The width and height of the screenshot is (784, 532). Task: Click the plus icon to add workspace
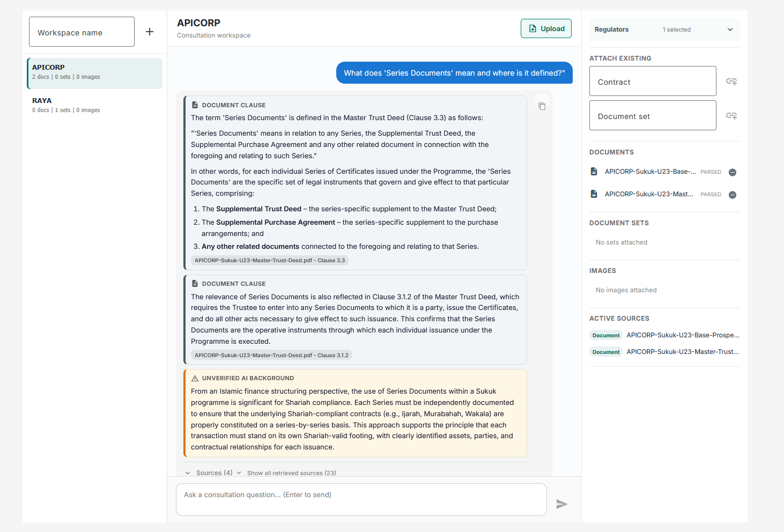[150, 32]
